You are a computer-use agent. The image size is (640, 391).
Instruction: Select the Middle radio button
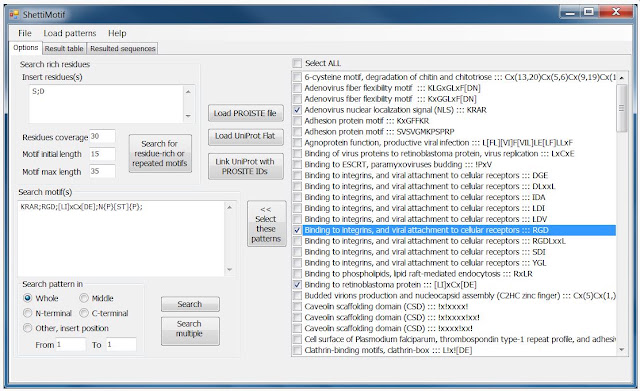point(84,298)
